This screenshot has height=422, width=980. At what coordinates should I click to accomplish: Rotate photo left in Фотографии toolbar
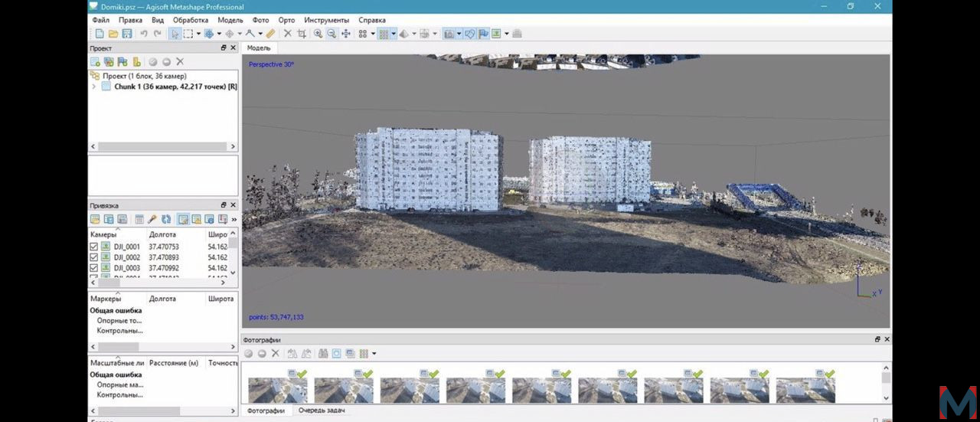pos(292,353)
